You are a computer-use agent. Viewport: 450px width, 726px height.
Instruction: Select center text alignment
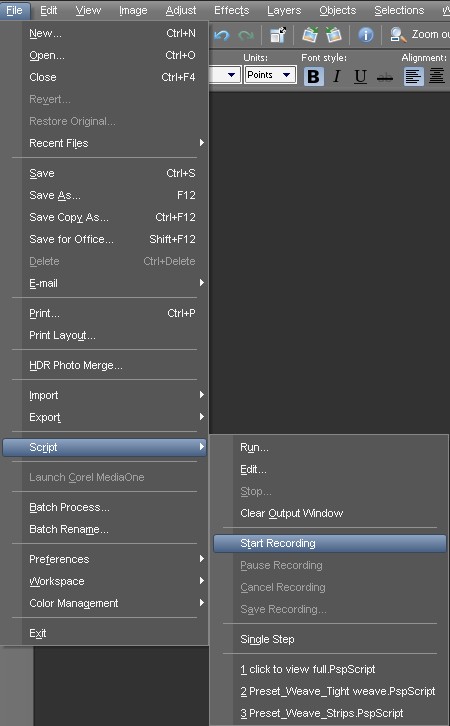click(437, 76)
